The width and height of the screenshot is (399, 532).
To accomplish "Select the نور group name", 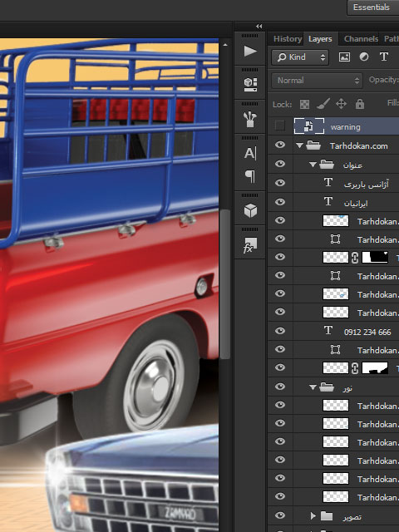I will pos(347,388).
